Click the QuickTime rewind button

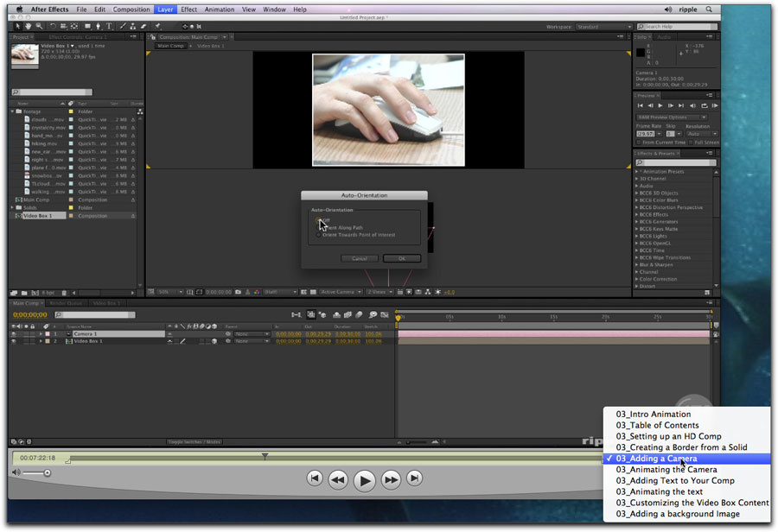click(338, 478)
